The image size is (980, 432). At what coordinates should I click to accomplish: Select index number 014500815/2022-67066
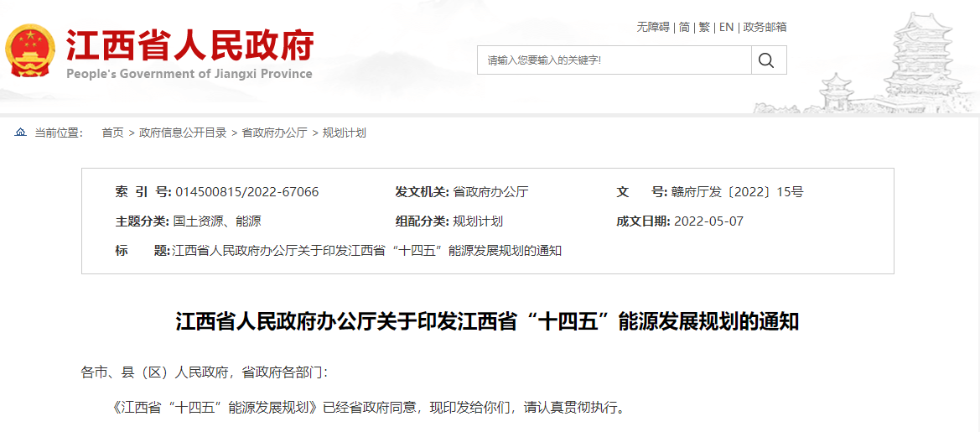click(247, 192)
